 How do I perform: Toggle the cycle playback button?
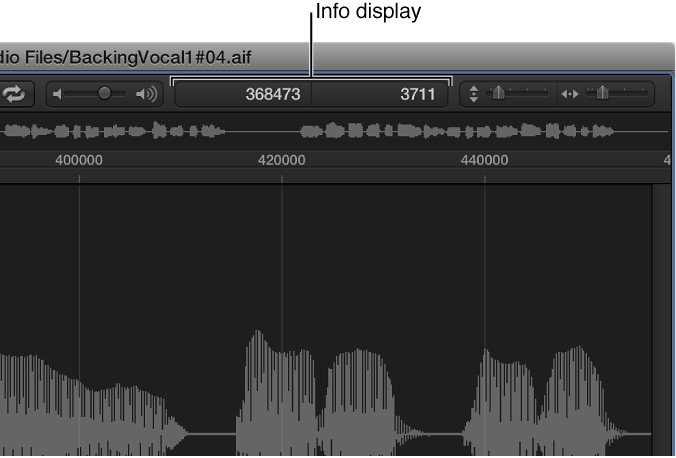[x=15, y=94]
